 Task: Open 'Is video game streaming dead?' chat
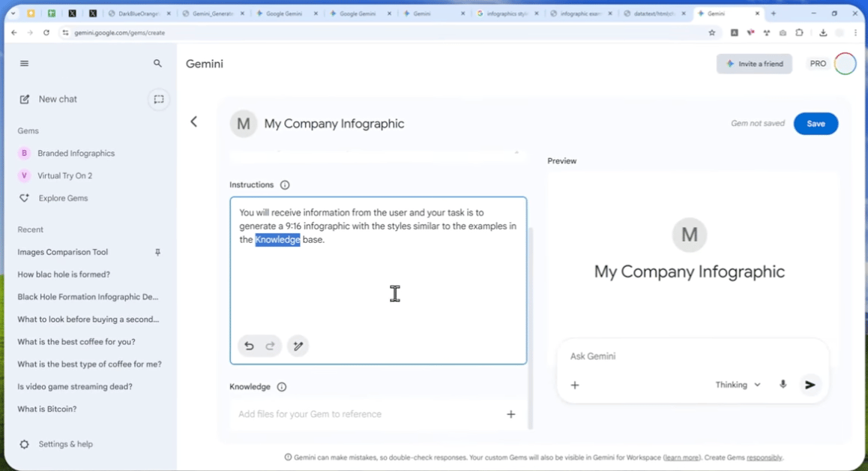click(x=75, y=386)
